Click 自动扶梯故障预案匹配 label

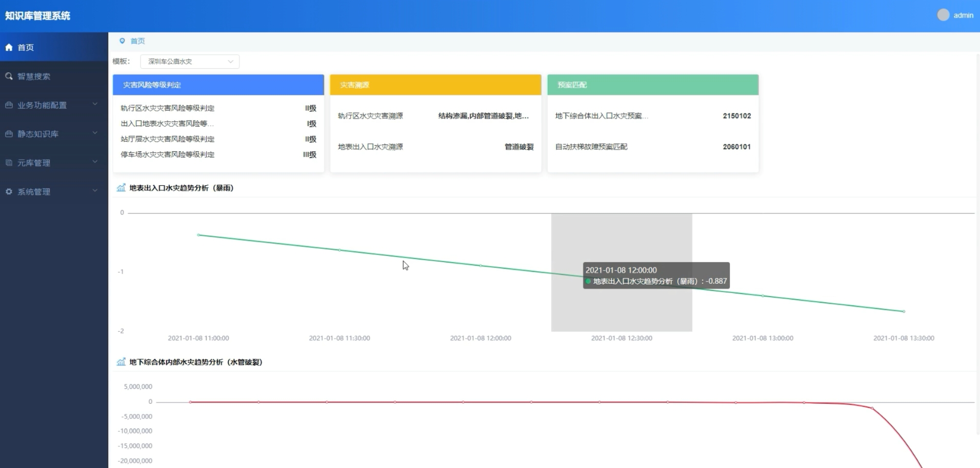point(591,146)
